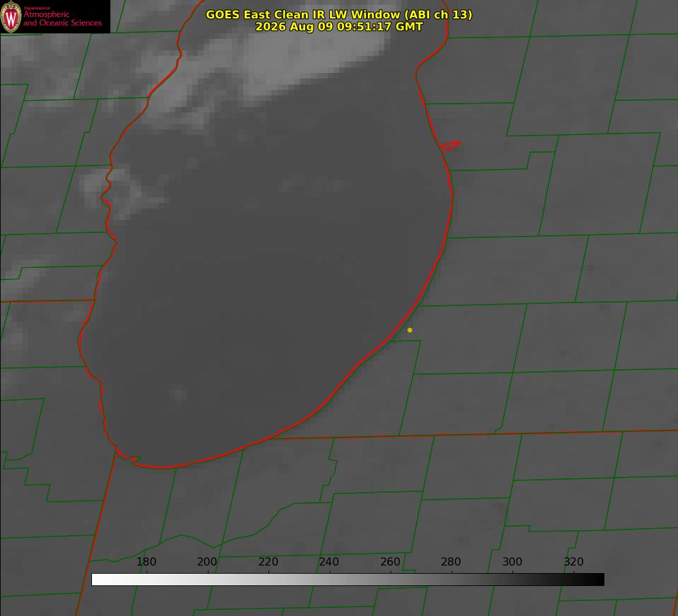Viewport: 678px width, 616px height.
Task: Click the yellow dot location marker
Action: click(410, 330)
